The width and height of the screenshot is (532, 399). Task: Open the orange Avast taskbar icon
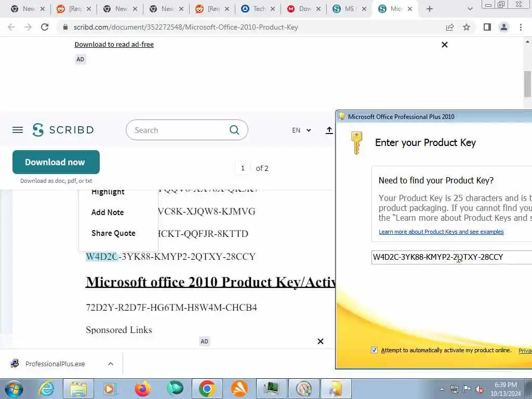click(240, 389)
